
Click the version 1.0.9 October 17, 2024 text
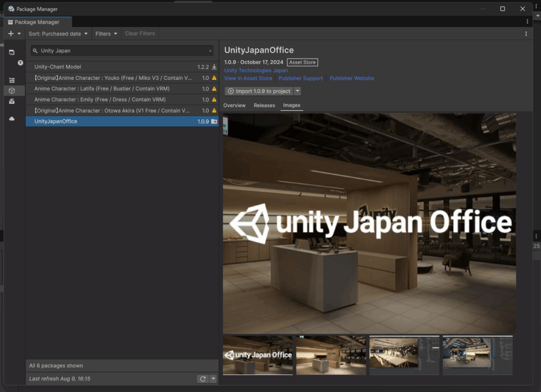(254, 62)
